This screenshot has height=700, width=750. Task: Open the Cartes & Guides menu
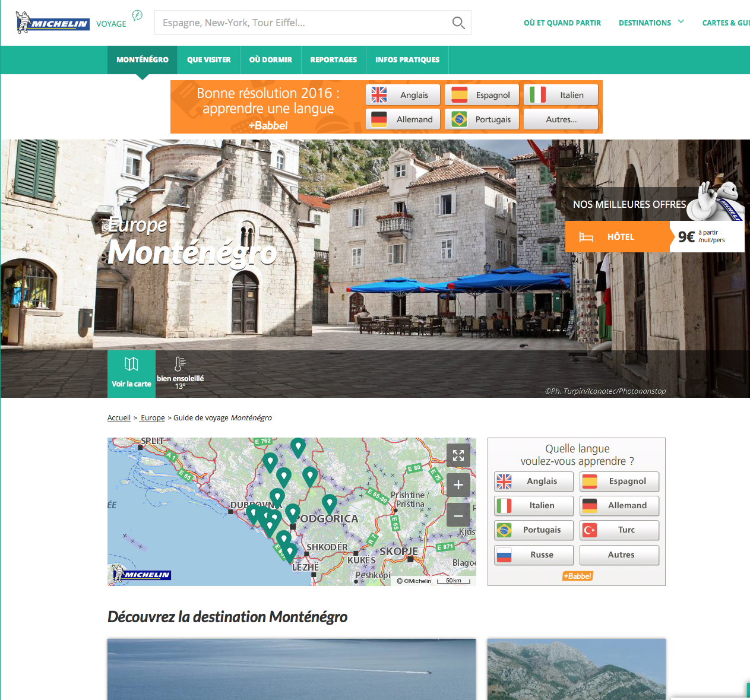pyautogui.click(x=726, y=23)
